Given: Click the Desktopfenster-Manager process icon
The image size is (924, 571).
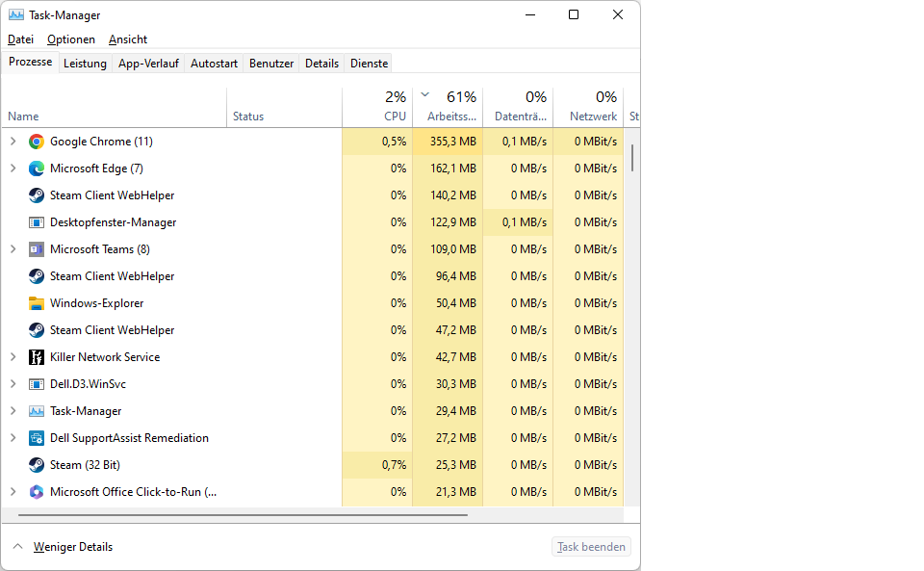Looking at the screenshot, I should [x=37, y=222].
